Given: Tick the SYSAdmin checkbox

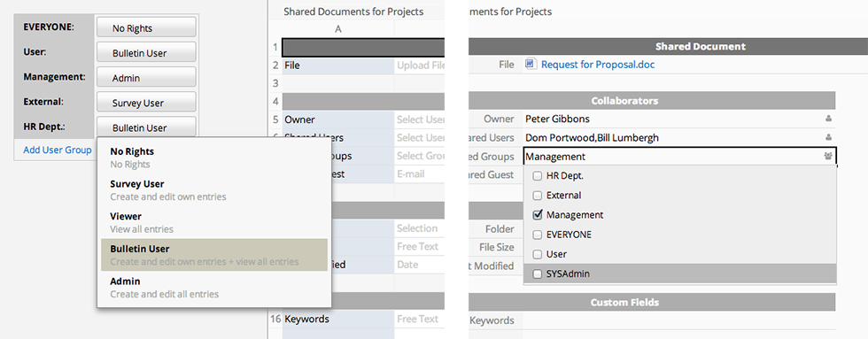Looking at the screenshot, I should 537,274.
